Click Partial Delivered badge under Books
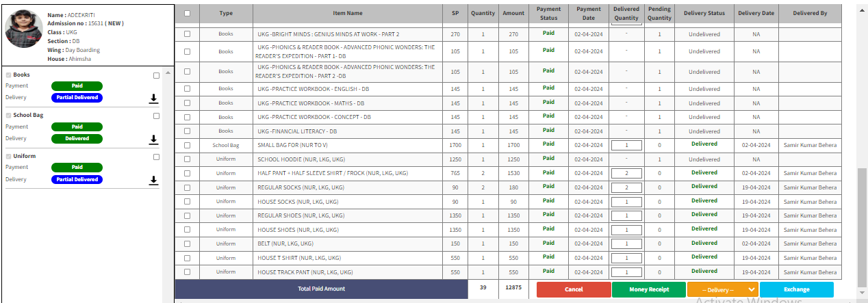 (x=77, y=98)
